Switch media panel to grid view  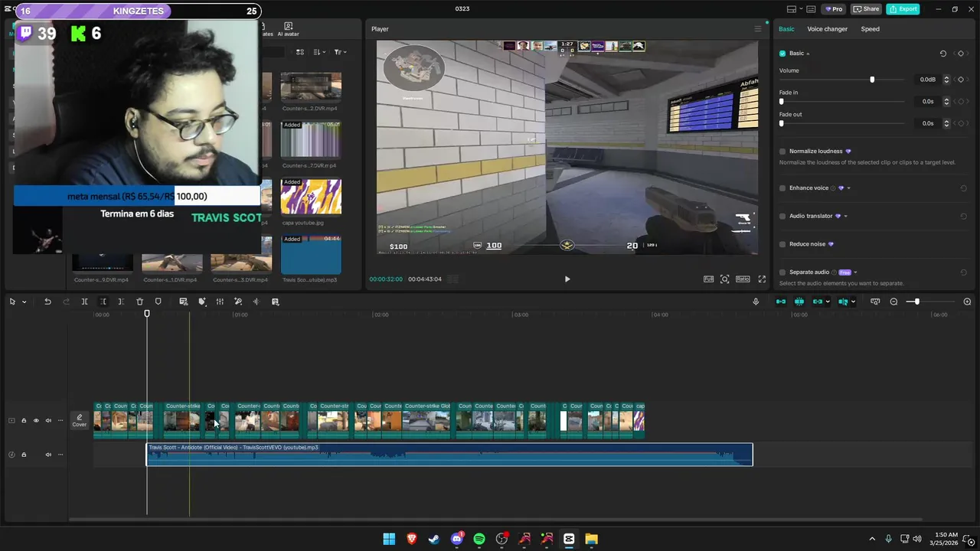pos(300,52)
